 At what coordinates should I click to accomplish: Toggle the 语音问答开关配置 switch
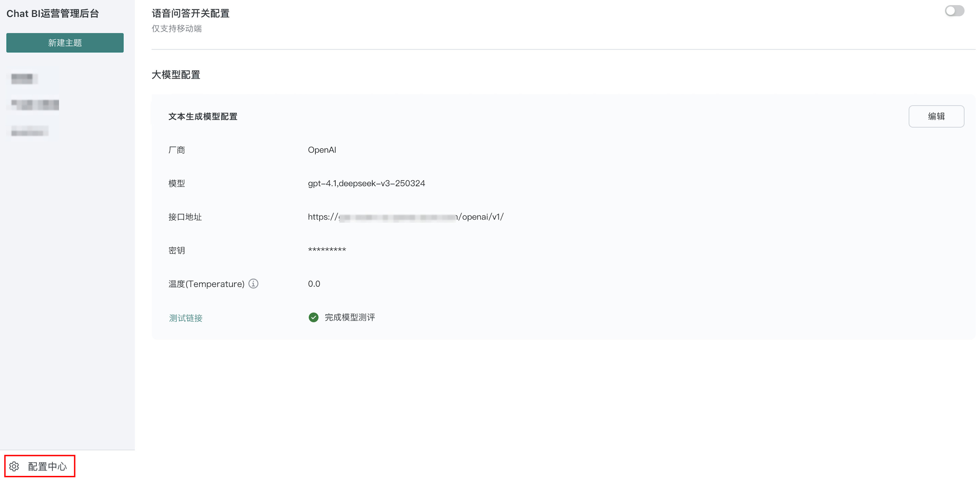coord(954,11)
